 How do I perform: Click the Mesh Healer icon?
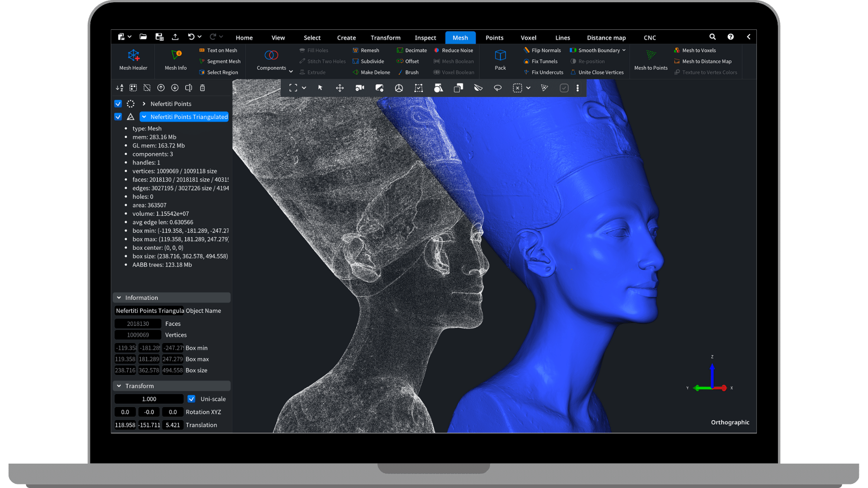pos(133,56)
